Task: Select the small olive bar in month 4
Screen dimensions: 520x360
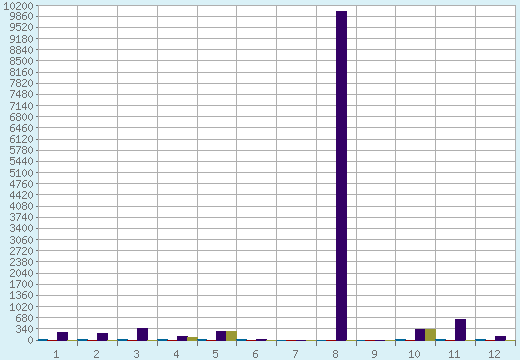Action: [192, 339]
